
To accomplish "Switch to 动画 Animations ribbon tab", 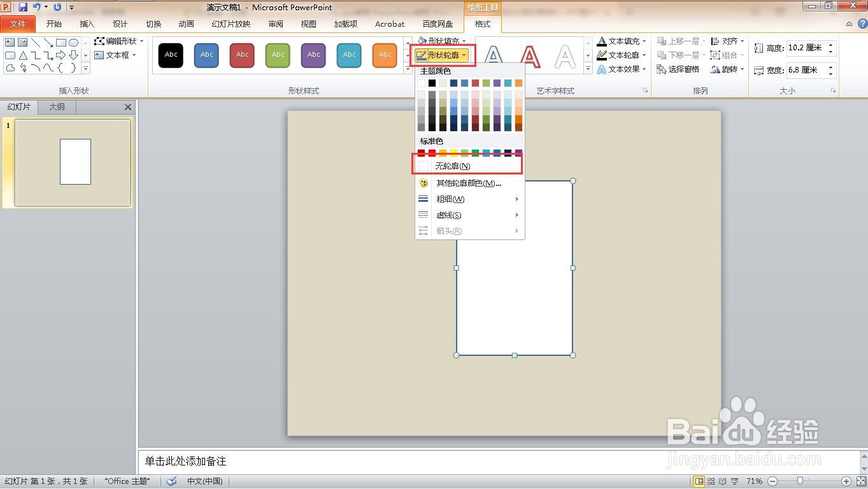I will (187, 24).
